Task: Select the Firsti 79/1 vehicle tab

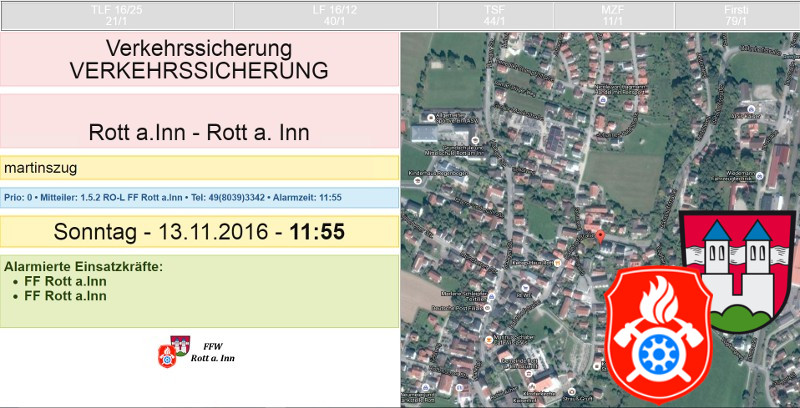Action: [736, 15]
